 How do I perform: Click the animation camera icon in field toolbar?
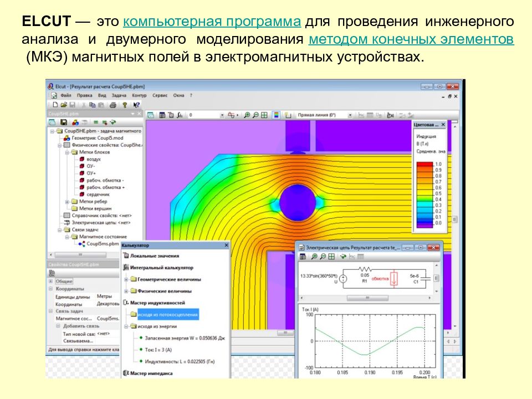pyautogui.click(x=390, y=115)
